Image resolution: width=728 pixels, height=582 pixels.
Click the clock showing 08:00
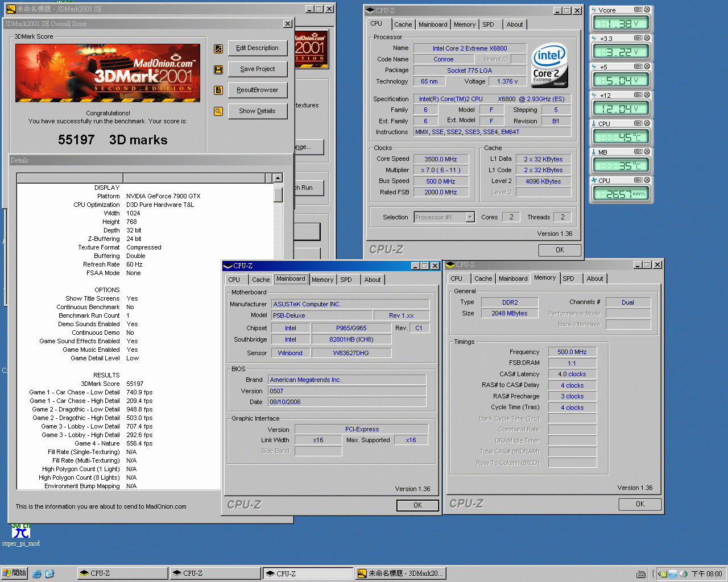pos(706,574)
